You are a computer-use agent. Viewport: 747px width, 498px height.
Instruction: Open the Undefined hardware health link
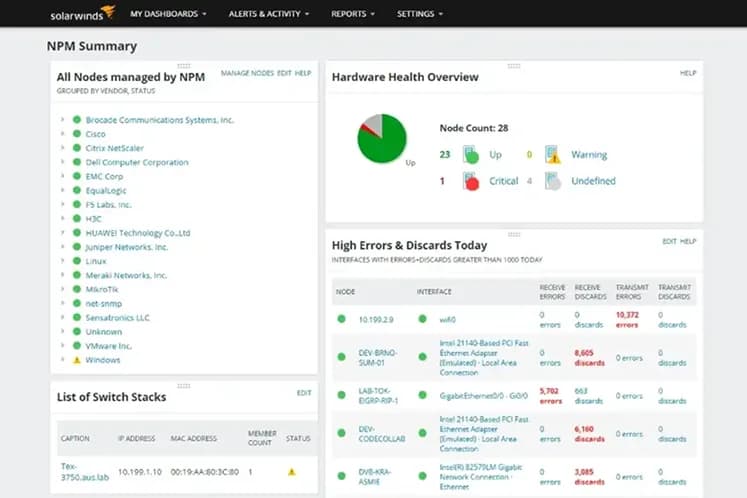point(594,181)
